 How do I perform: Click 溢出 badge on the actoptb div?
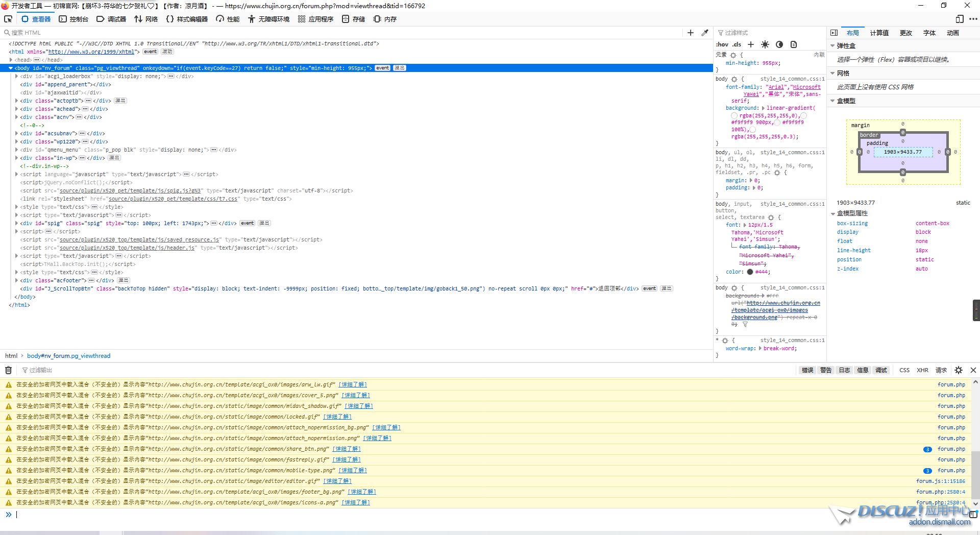120,101
